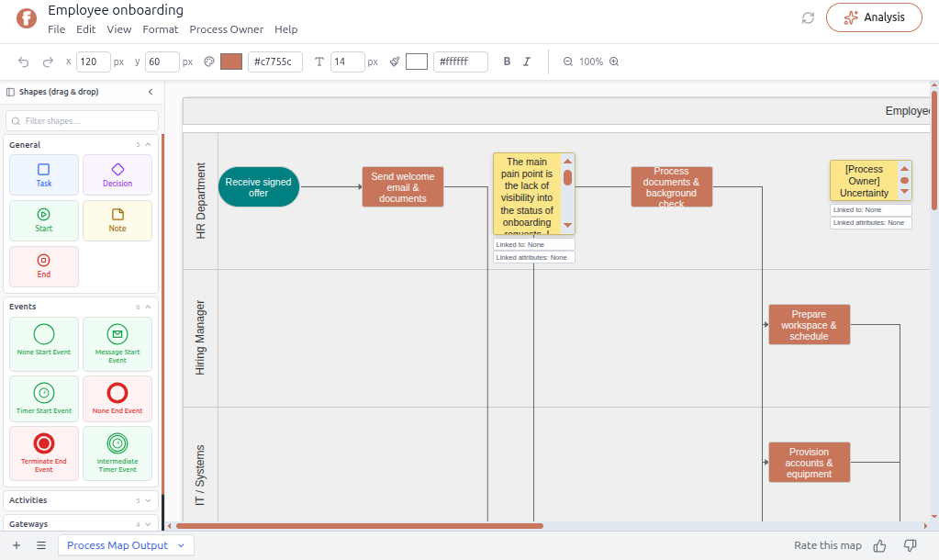Open the View menu

pyautogui.click(x=119, y=29)
